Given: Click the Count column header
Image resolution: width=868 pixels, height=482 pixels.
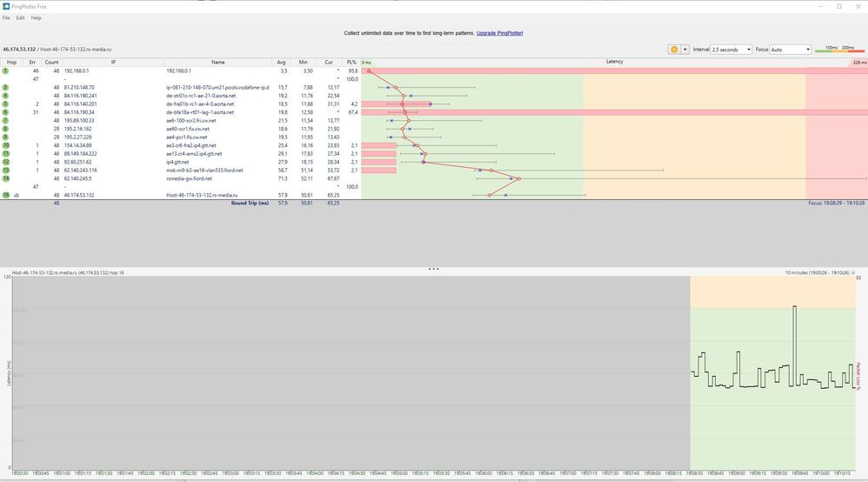Looking at the screenshot, I should pos(51,62).
